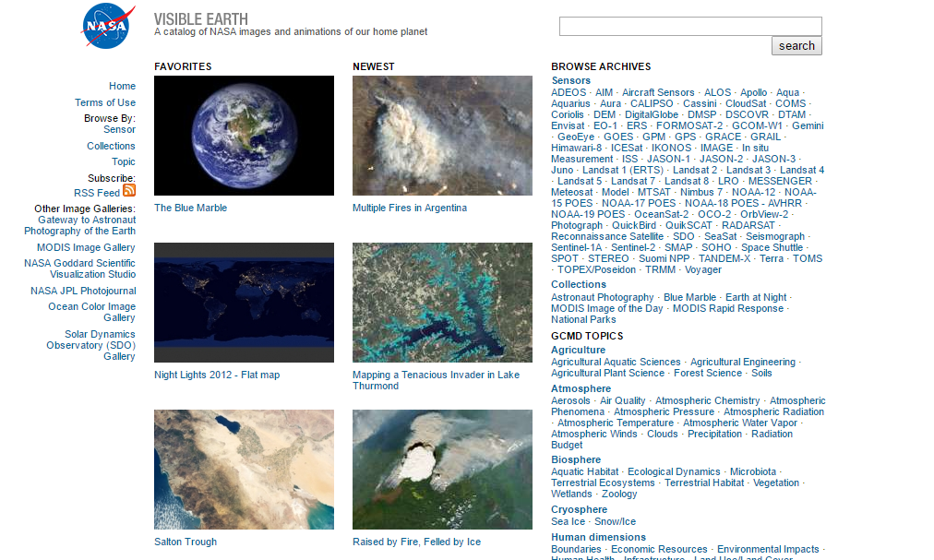Viewport: 934px width, 560px height.
Task: Open the Forest Science topic link
Action: (x=708, y=373)
